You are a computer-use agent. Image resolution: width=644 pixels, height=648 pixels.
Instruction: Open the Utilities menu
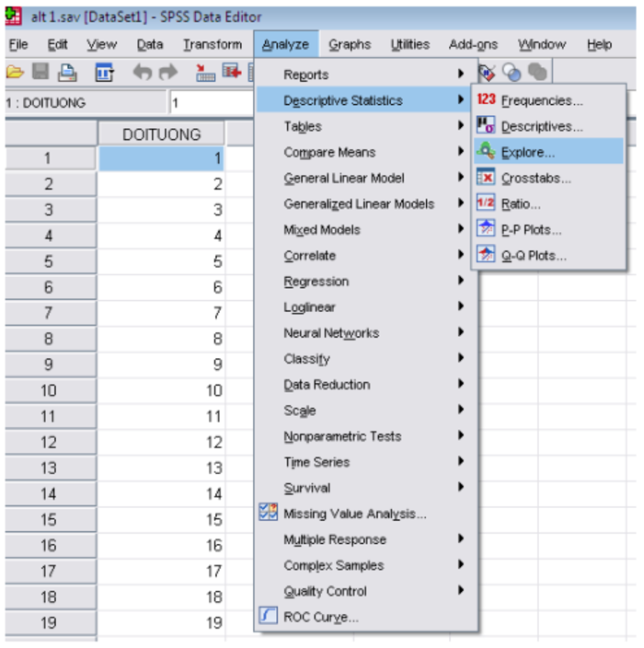[410, 44]
